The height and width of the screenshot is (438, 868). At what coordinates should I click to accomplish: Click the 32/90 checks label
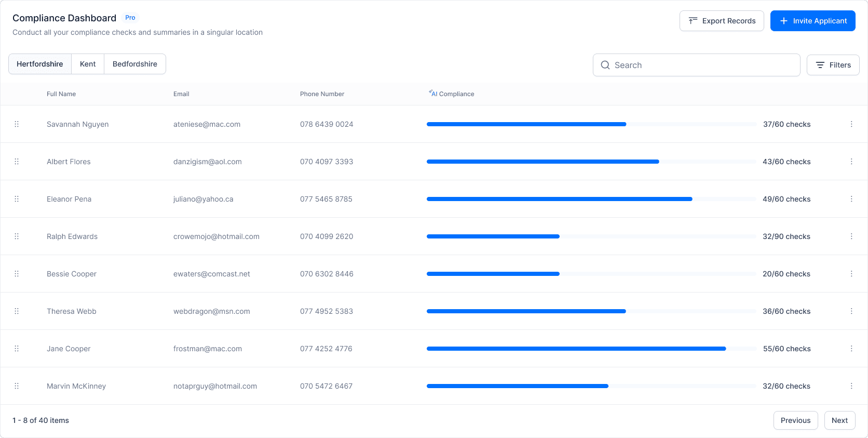pos(786,236)
